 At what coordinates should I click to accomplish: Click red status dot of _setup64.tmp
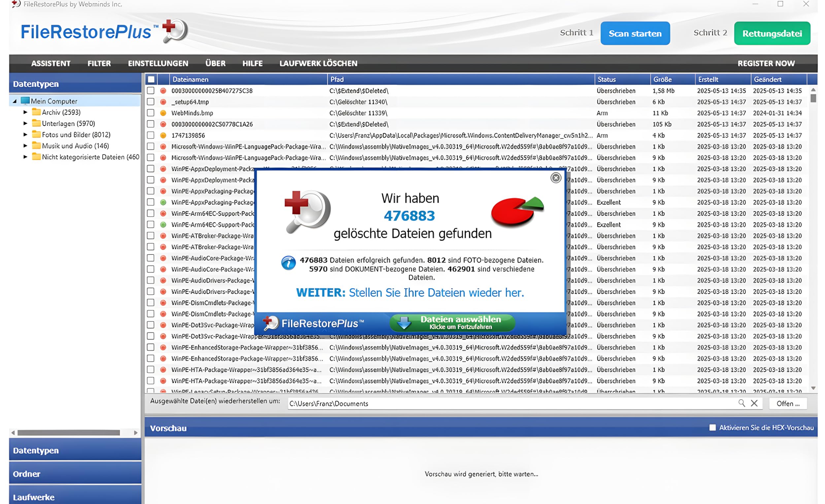click(163, 102)
